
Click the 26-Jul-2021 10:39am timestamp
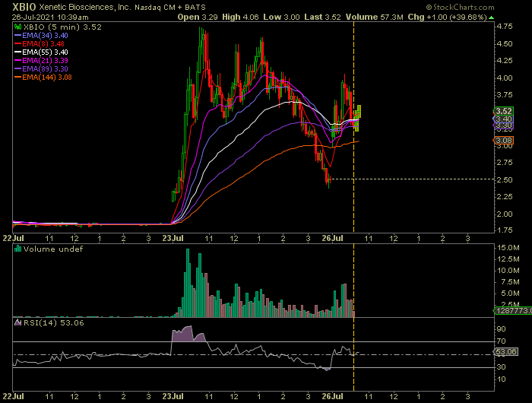click(x=50, y=17)
